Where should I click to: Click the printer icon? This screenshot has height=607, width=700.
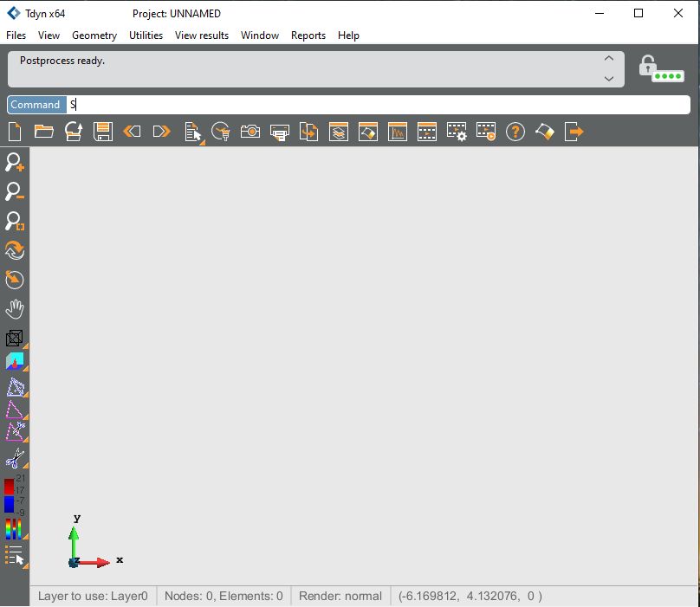coord(280,132)
